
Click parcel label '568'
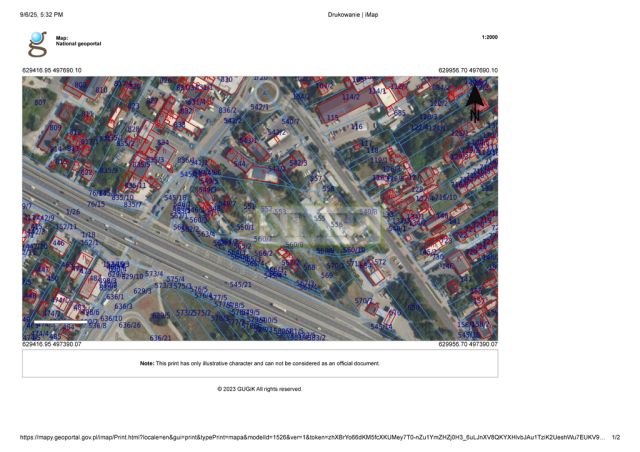[x=310, y=267]
